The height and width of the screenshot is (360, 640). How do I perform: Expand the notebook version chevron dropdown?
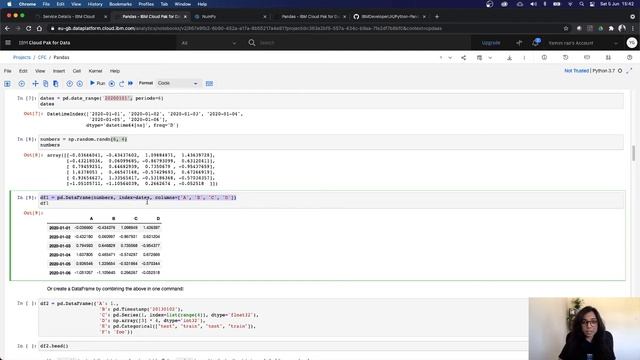[450, 58]
